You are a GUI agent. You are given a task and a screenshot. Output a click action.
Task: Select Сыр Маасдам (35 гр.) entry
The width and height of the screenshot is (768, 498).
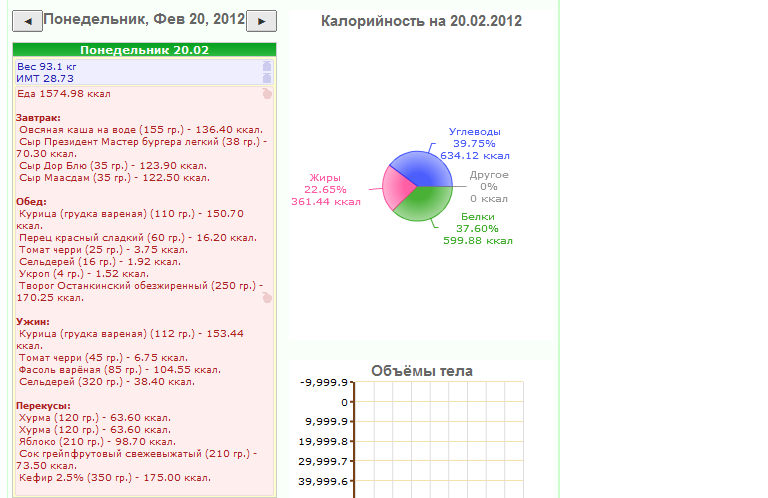(x=114, y=178)
